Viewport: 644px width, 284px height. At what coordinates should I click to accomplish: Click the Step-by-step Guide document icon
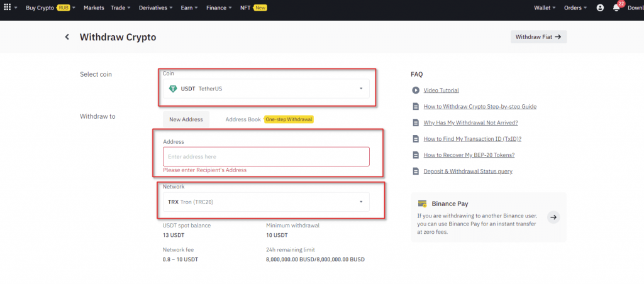pyautogui.click(x=416, y=106)
